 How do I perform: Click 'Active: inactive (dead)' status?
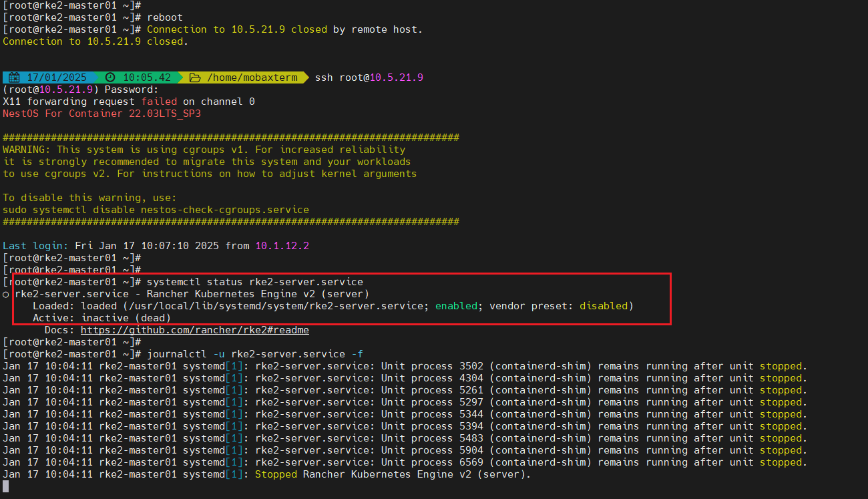101,318
